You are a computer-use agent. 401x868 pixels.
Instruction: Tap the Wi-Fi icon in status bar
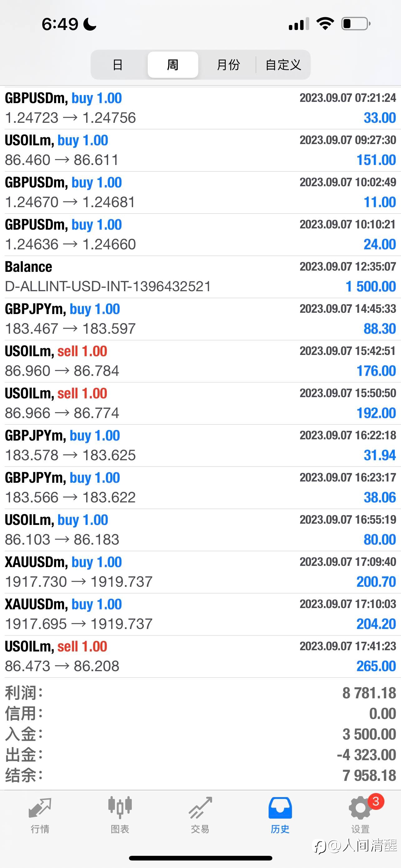pos(325,23)
